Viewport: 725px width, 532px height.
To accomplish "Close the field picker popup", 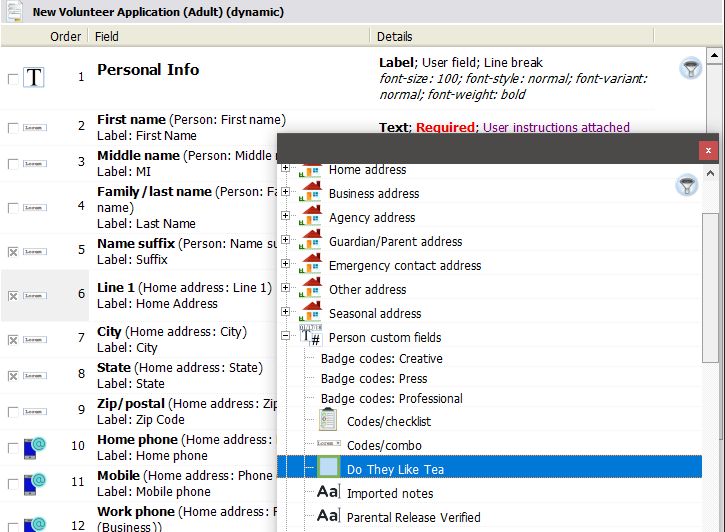I will click(x=708, y=150).
